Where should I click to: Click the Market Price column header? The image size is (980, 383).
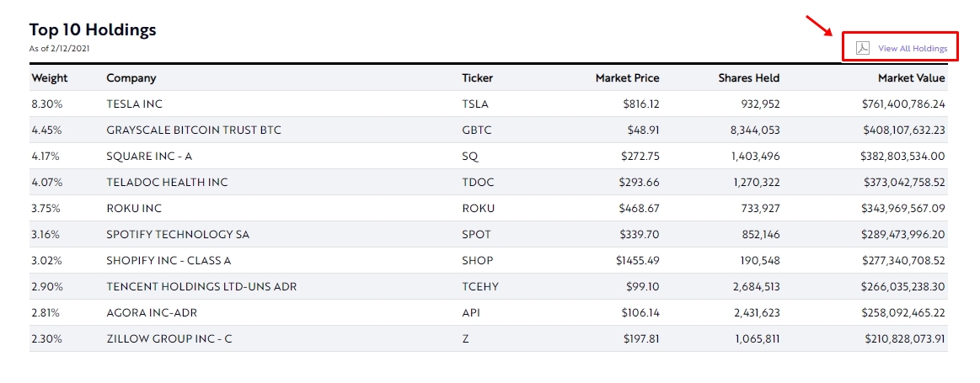[627, 78]
